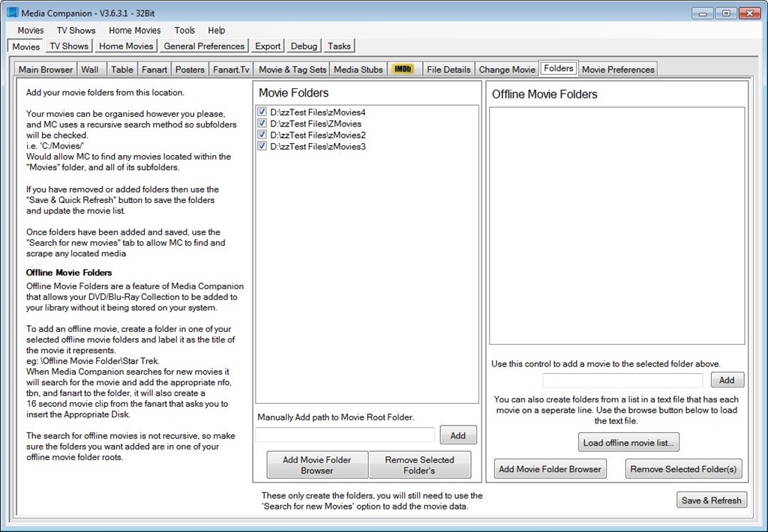Open the General Preferences tab
Image resolution: width=768 pixels, height=532 pixels.
tap(204, 46)
